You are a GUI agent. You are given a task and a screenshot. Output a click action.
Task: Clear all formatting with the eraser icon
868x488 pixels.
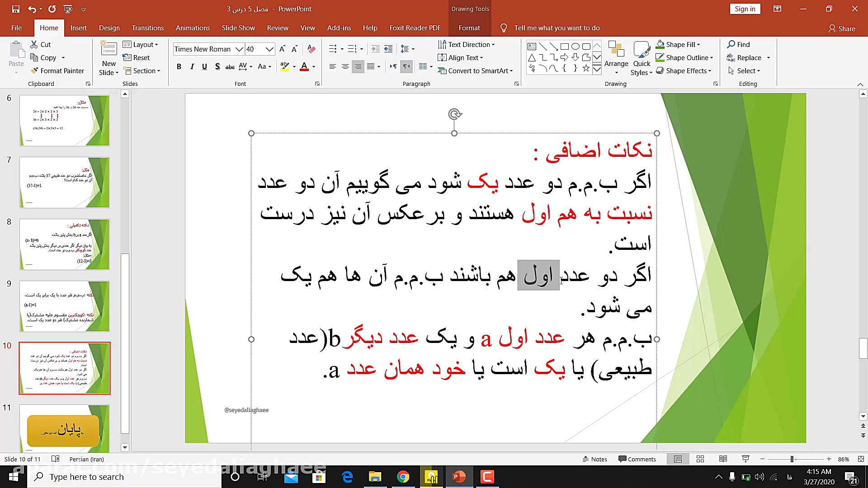tap(311, 49)
